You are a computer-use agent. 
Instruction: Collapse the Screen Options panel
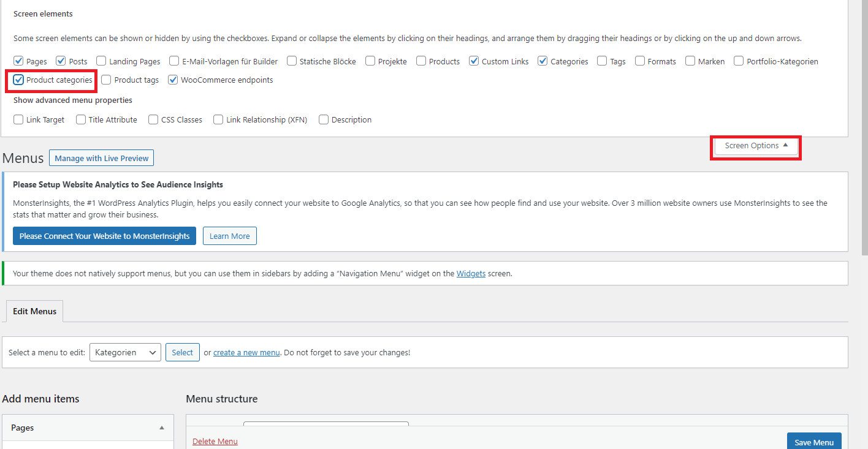756,146
